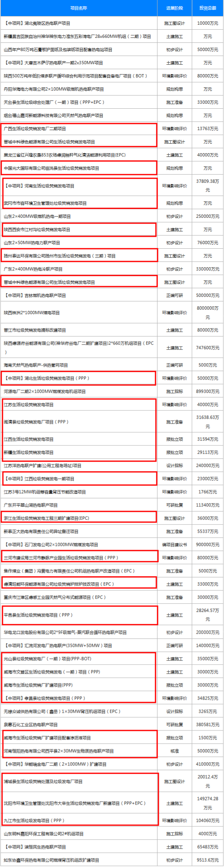Click the 投资总额 column header

pos(207,8)
